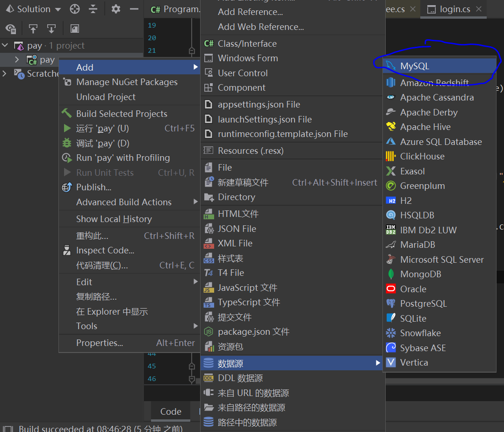
Task: Click the PostgreSQL elephant icon
Action: click(390, 303)
